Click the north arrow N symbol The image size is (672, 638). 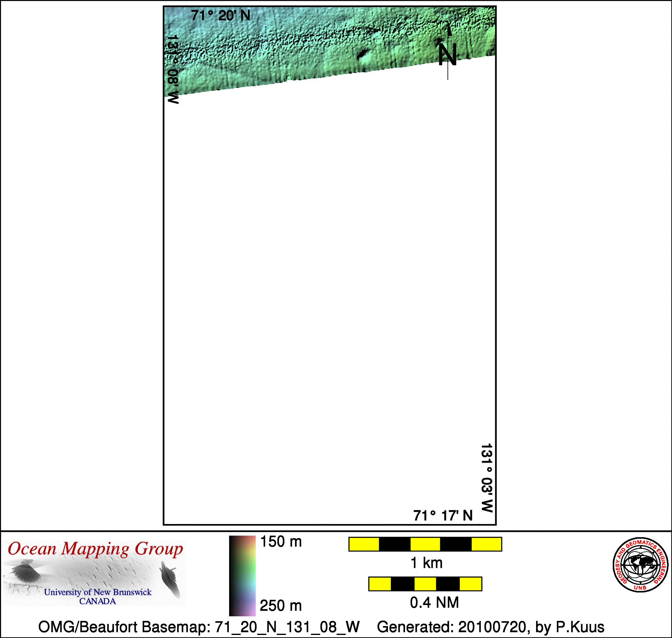[x=447, y=54]
